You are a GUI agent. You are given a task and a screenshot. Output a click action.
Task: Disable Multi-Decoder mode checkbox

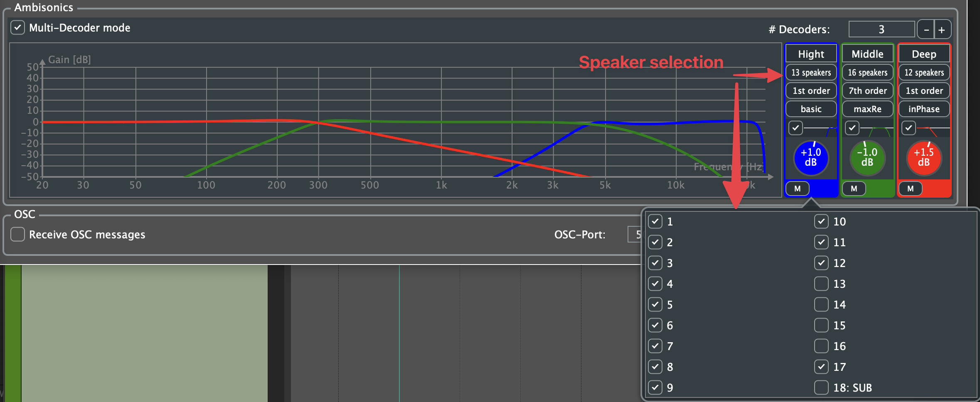coord(17,28)
